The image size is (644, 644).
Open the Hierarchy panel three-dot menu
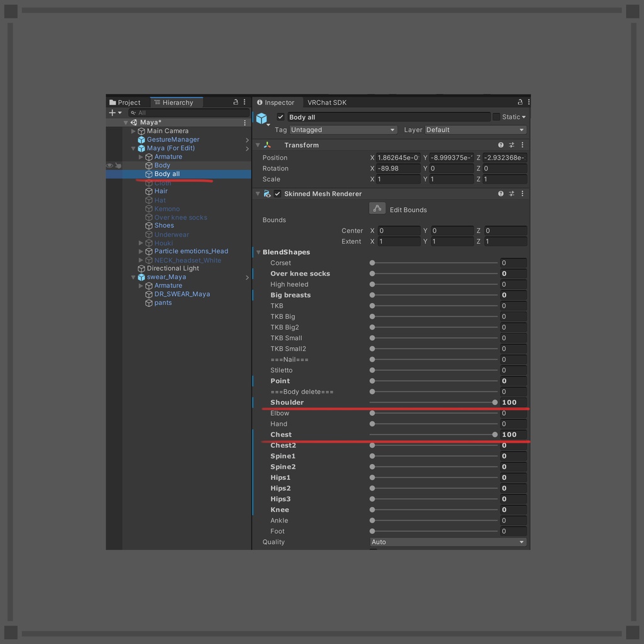pyautogui.click(x=245, y=102)
